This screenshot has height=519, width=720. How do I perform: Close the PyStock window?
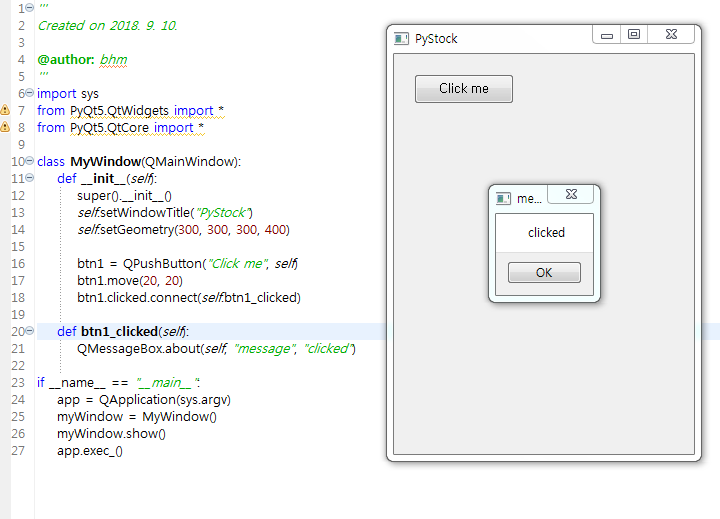click(671, 35)
